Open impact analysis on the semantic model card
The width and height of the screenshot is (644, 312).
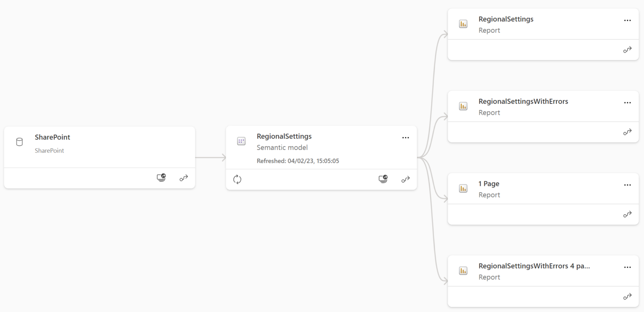coord(383,179)
